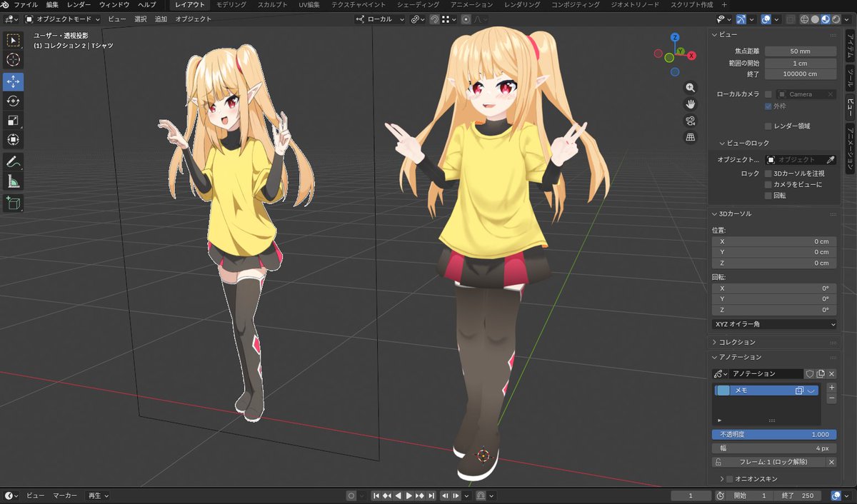This screenshot has height=504, width=857.
Task: Open the 追加 menu in viewport header
Action: pyautogui.click(x=161, y=19)
